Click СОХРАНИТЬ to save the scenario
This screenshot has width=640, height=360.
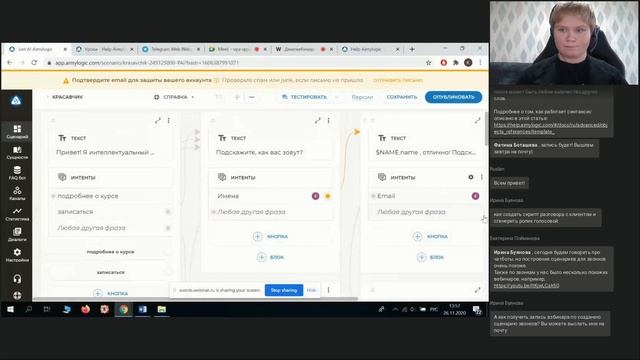pyautogui.click(x=402, y=97)
